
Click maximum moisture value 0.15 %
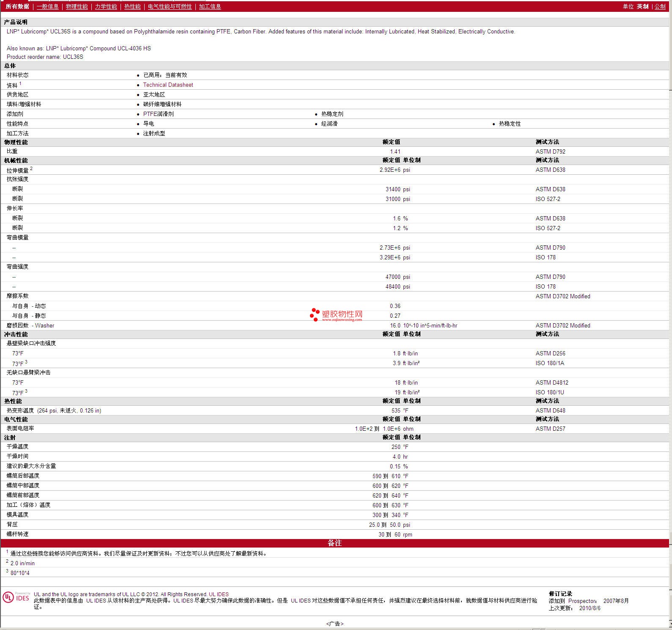[x=399, y=466]
